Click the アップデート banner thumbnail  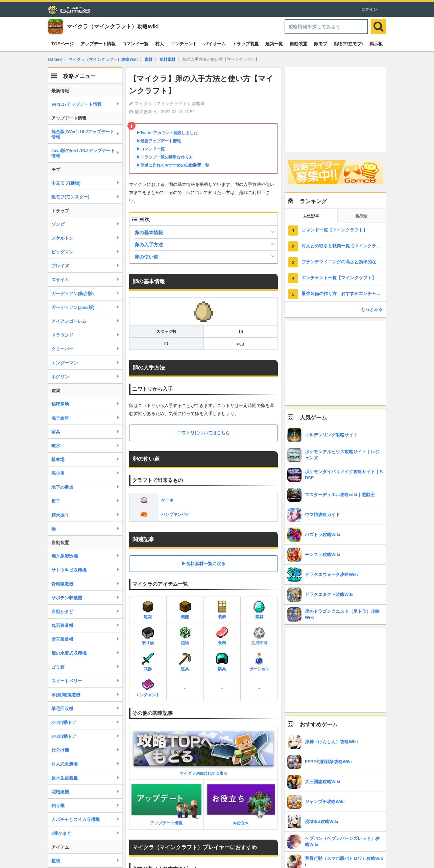(166, 801)
